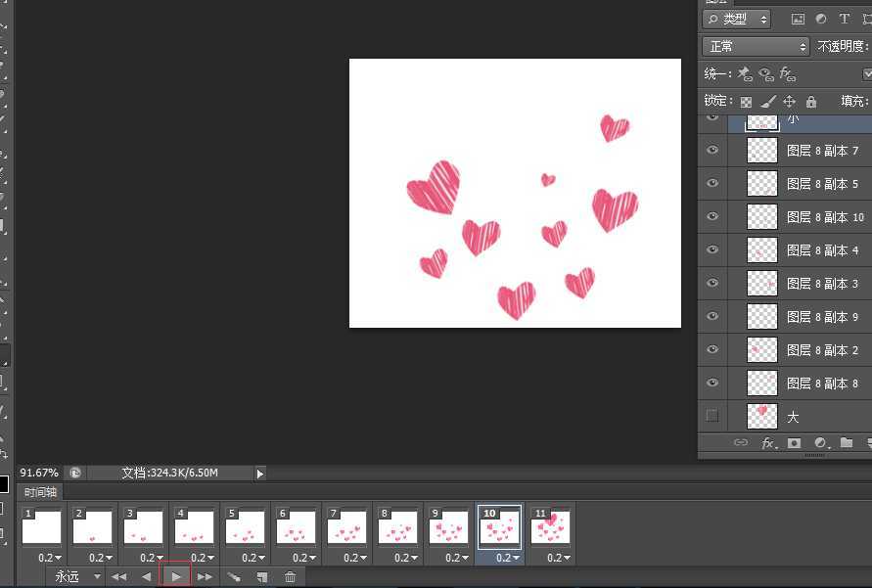Select frame 5 thumbnail in timeline

pyautogui.click(x=246, y=528)
